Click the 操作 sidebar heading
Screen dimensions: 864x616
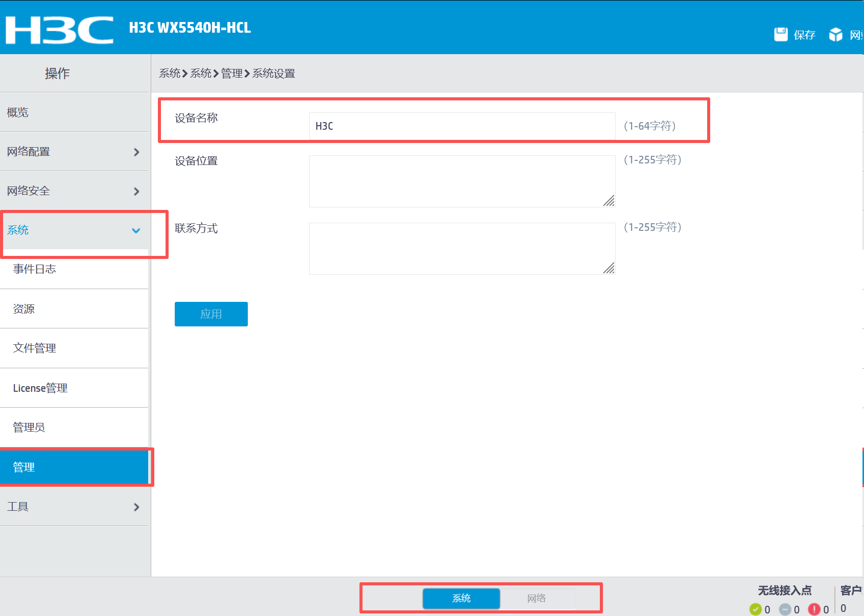[57, 74]
